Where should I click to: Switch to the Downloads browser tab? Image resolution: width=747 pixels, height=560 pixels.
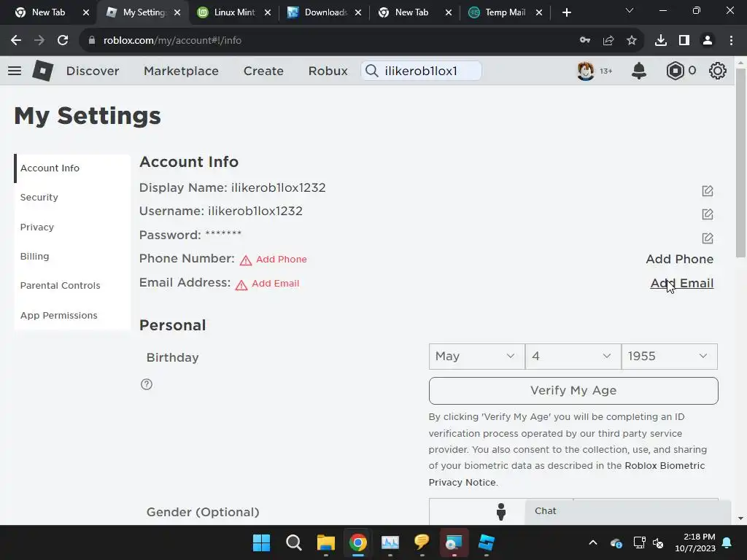coord(325,12)
